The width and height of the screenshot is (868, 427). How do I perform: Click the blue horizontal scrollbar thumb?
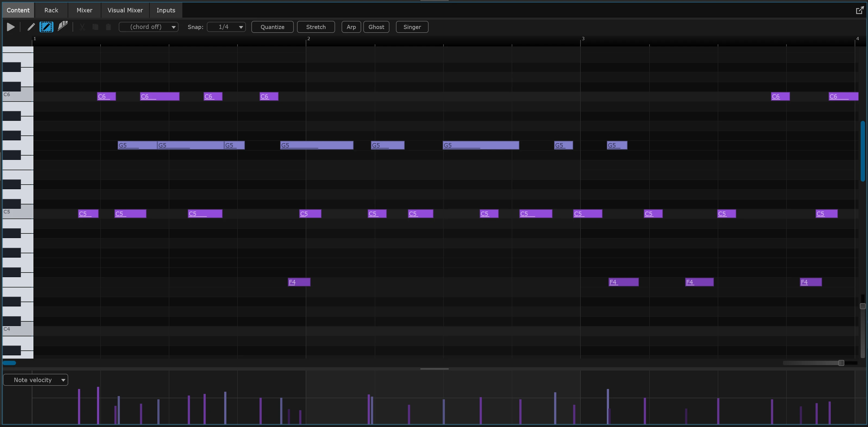coord(9,363)
